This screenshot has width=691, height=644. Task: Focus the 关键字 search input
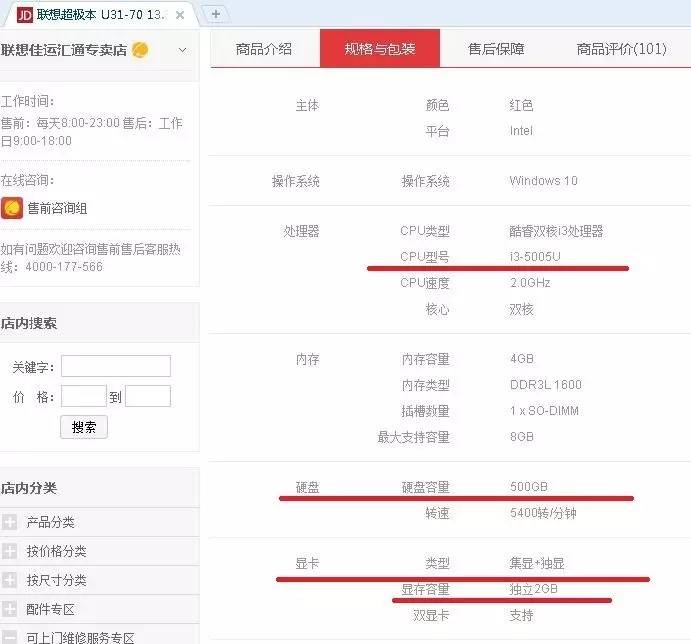pyautogui.click(x=116, y=366)
